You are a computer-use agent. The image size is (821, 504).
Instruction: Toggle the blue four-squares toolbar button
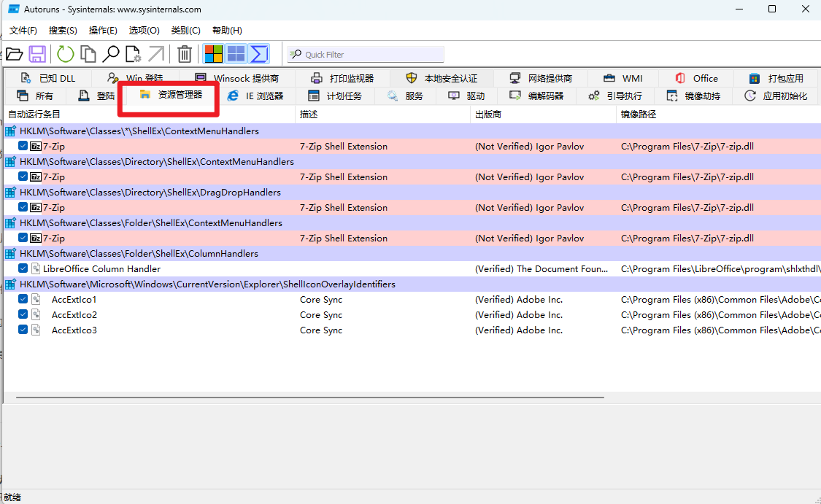(236, 54)
